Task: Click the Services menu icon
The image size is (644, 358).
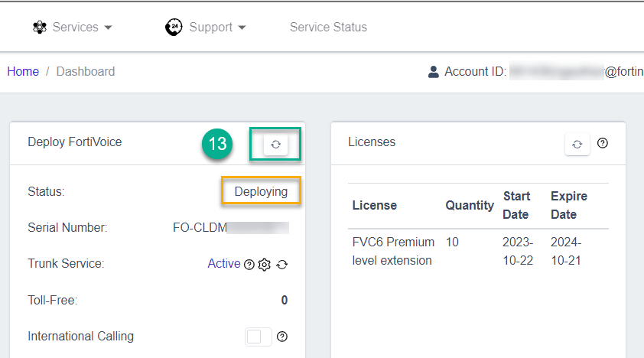Action: 40,28
